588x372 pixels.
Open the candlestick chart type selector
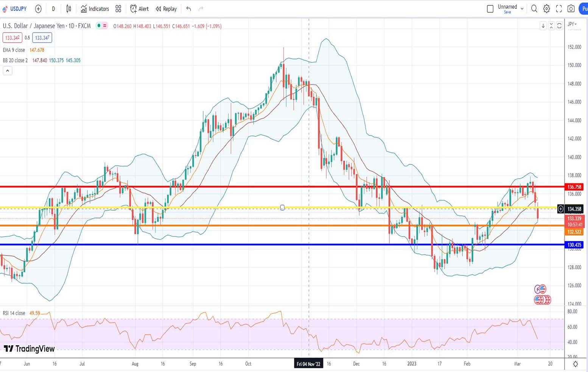[x=68, y=9]
